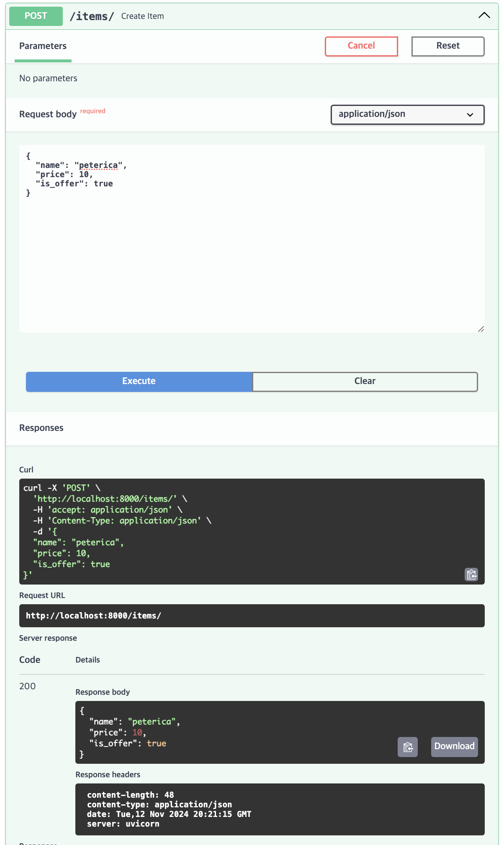Image resolution: width=504 pixels, height=845 pixels.
Task: Click the "Create Item" summary text
Action: pyautogui.click(x=143, y=16)
